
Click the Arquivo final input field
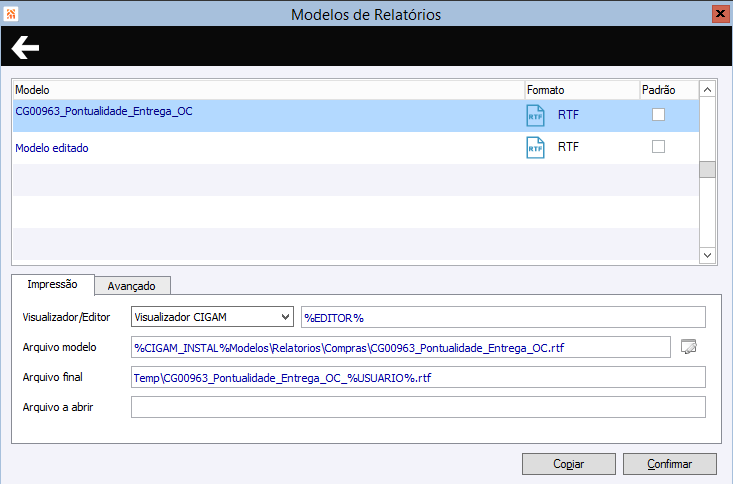[x=418, y=377]
